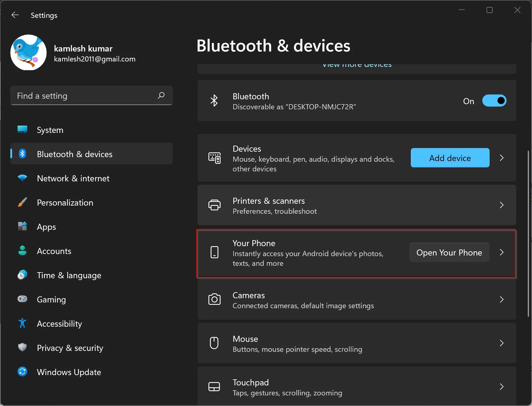The image size is (532, 406).
Task: Select the Gaming Xbox icon
Action: 22,299
